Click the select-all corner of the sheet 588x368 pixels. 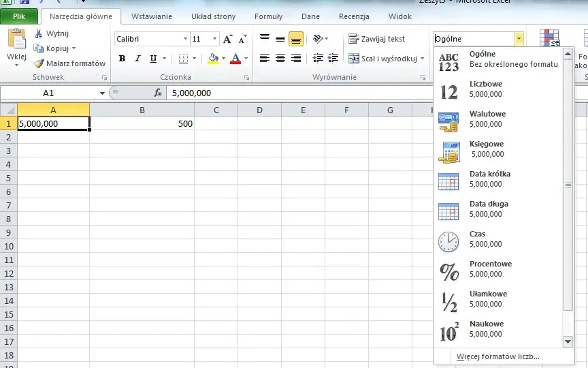9,110
